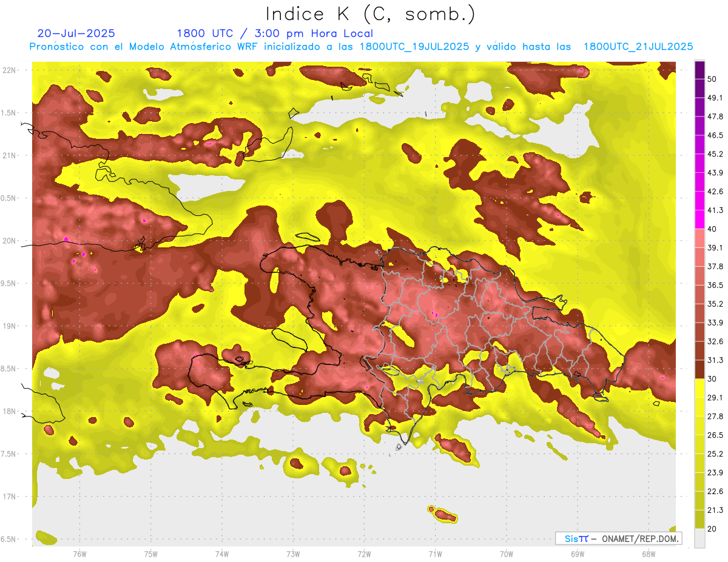Viewport: 728px width, 562px height.
Task: Pick the gray swatch below 20 on color bar
Action: click(x=699, y=538)
